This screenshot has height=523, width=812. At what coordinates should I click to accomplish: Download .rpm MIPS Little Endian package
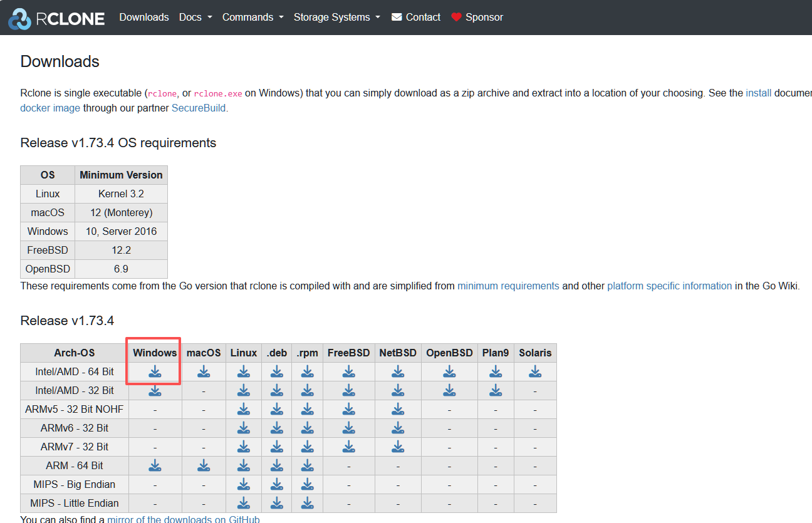[307, 504]
